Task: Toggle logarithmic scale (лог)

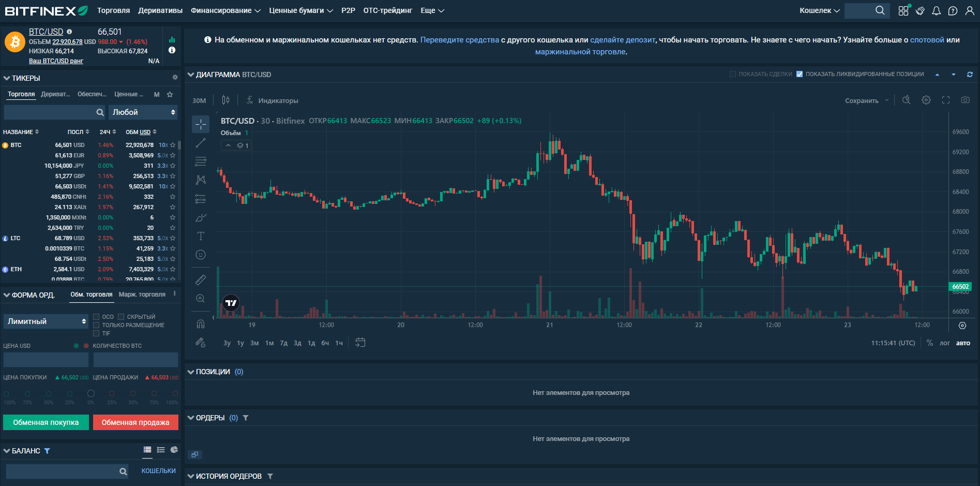Action: [945, 343]
